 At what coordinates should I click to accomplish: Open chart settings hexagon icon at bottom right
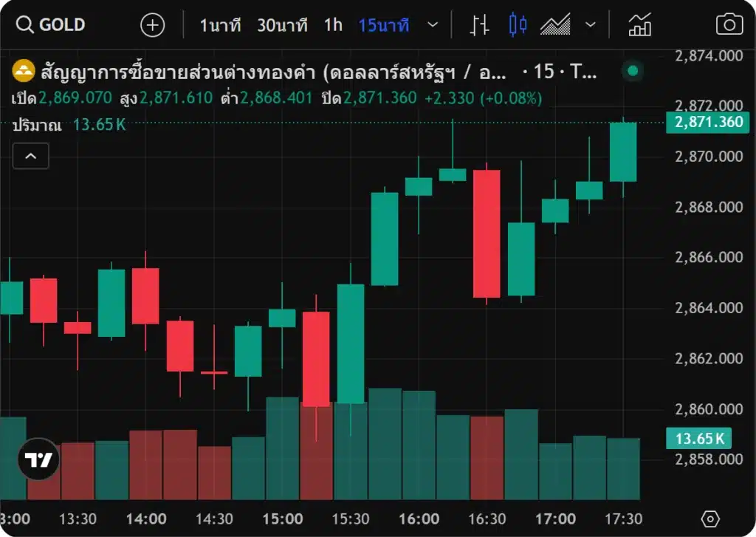click(x=710, y=518)
